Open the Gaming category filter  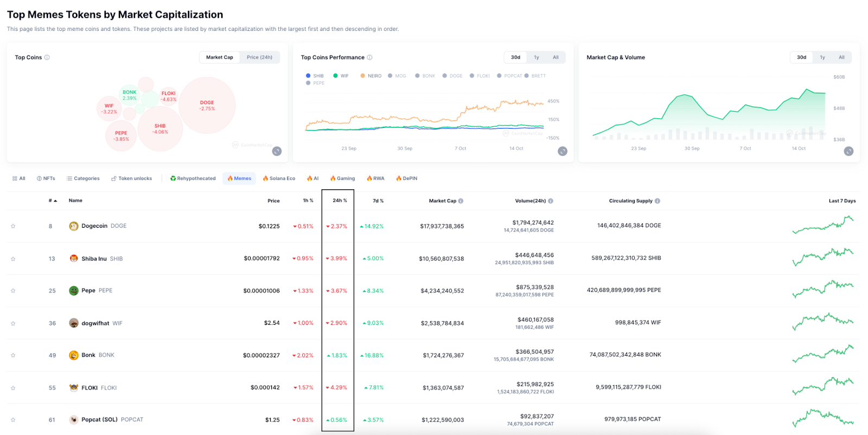click(342, 178)
